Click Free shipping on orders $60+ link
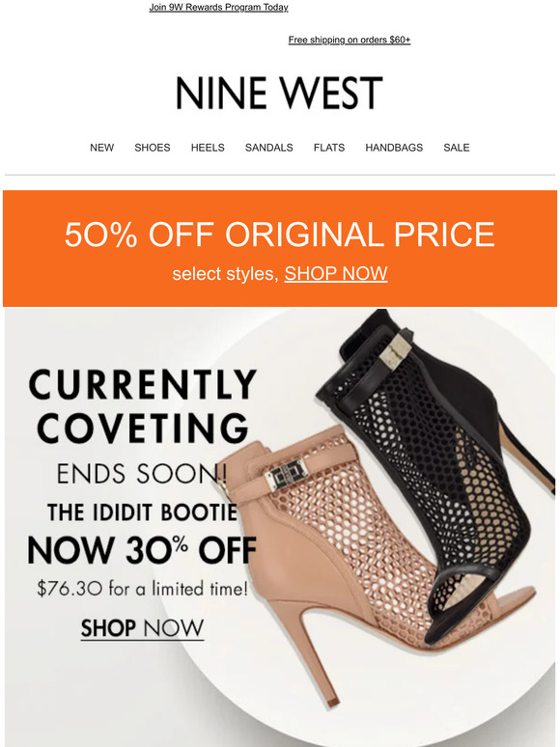560x747 pixels. [x=349, y=40]
